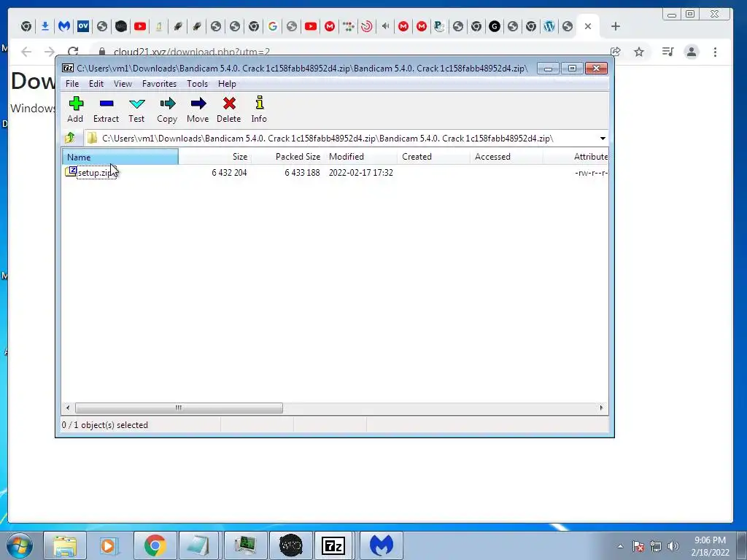The height and width of the screenshot is (560, 747).
Task: Open the Favorites menu
Action: [159, 84]
